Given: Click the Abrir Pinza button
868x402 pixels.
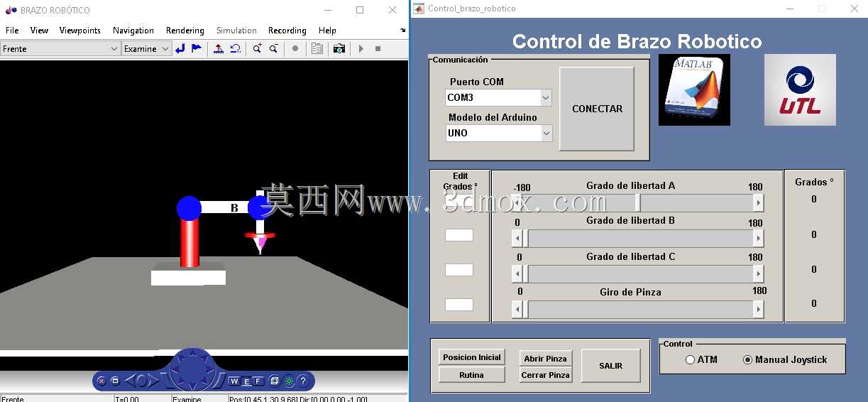Looking at the screenshot, I should 545,359.
